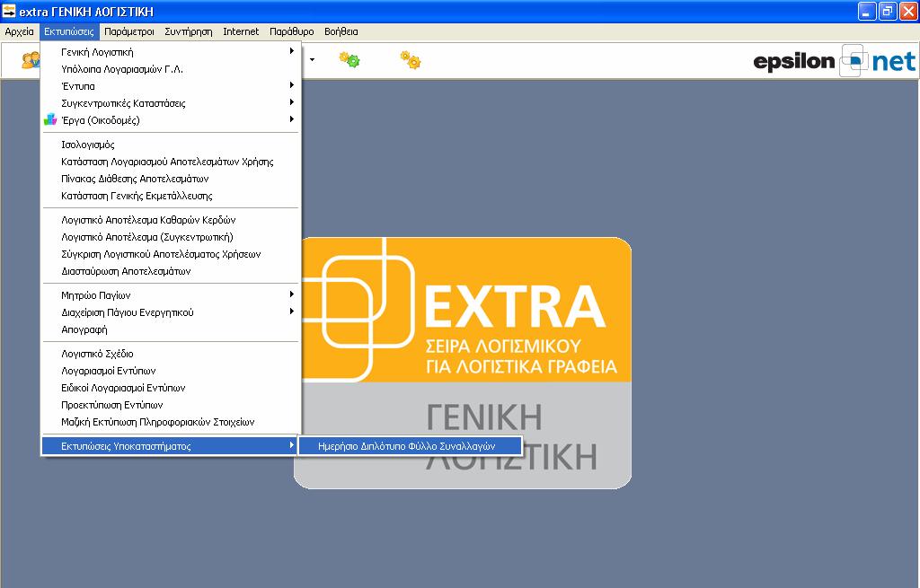The image size is (920, 588).
Task: Expand the Γενική Λογιστική submenu
Action: tap(170, 52)
